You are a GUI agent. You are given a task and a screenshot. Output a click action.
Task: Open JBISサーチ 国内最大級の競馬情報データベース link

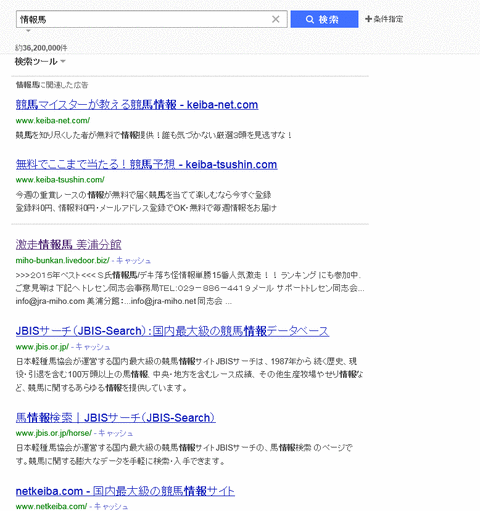coord(172,331)
